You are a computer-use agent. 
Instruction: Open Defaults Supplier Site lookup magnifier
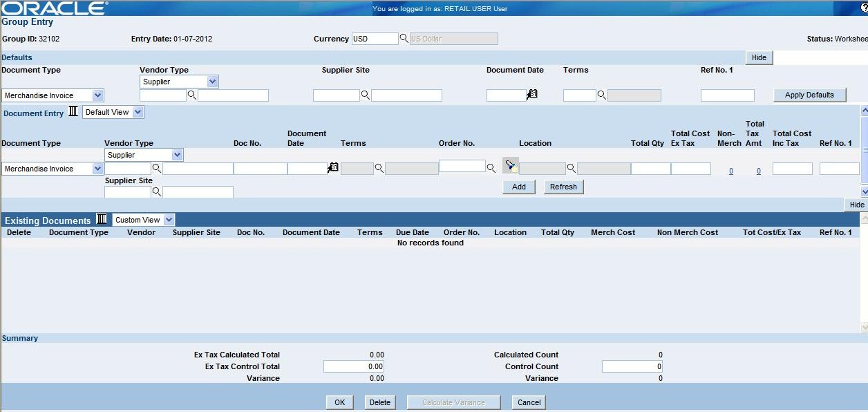[365, 95]
